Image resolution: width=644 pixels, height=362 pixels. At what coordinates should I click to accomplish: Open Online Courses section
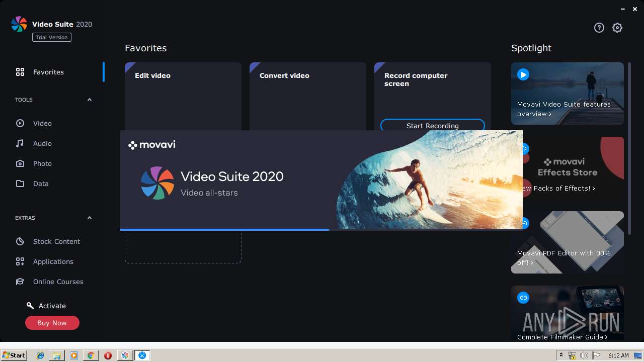pos(58,282)
